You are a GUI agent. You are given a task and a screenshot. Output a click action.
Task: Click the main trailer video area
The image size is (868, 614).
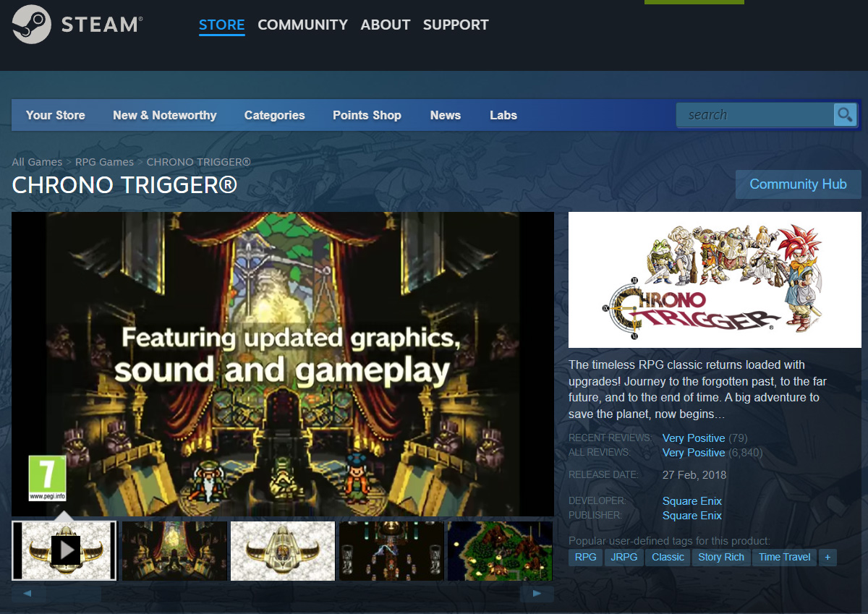283,364
